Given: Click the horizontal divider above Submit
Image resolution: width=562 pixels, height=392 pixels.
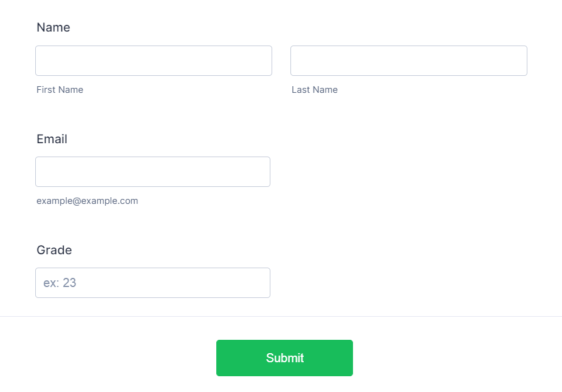Looking at the screenshot, I should 281,316.
